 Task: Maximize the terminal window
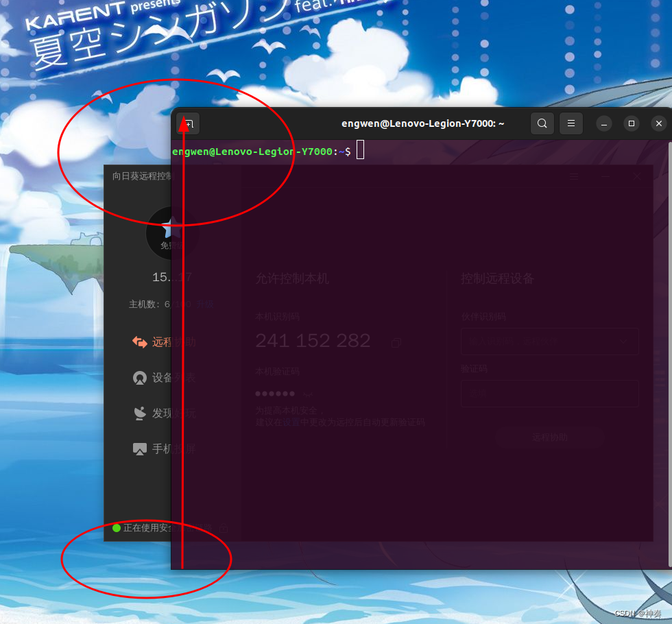coord(632,123)
